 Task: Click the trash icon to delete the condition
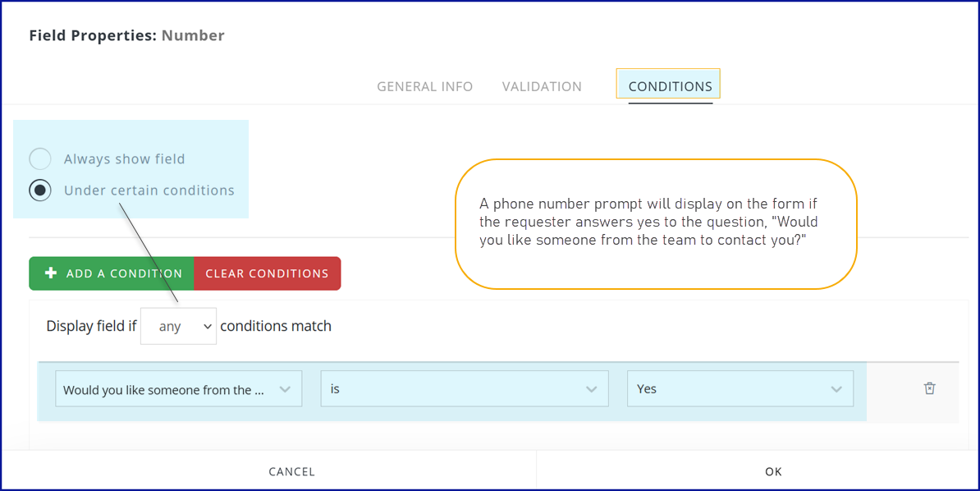click(929, 388)
